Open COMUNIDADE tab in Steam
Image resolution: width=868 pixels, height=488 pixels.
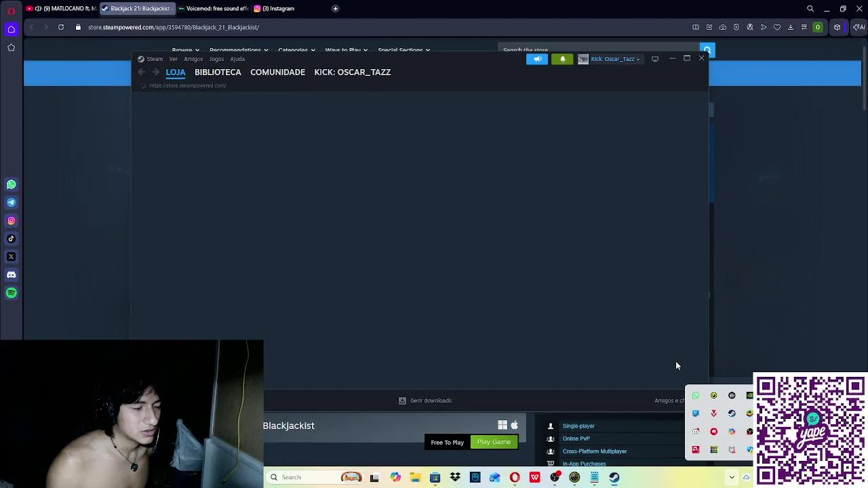(277, 72)
